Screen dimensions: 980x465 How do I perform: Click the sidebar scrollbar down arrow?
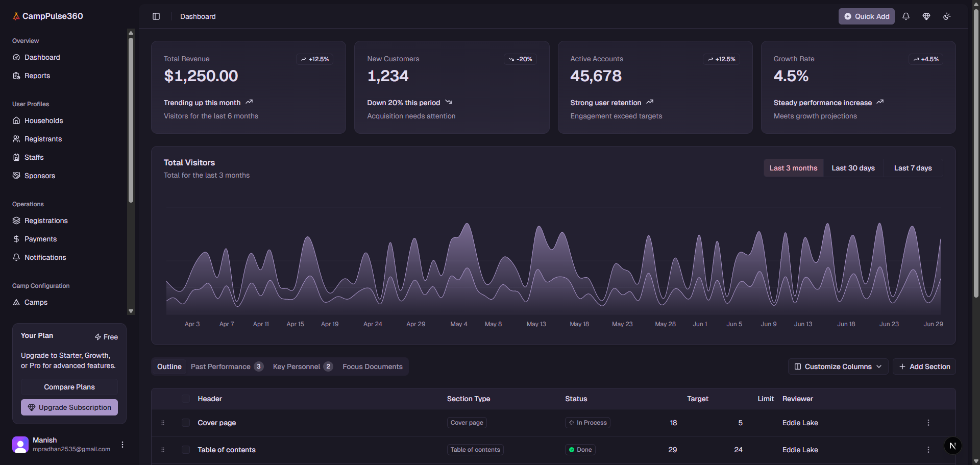point(131,311)
